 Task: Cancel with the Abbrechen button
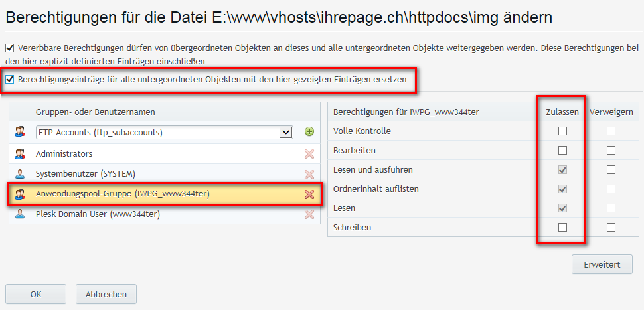(x=106, y=294)
